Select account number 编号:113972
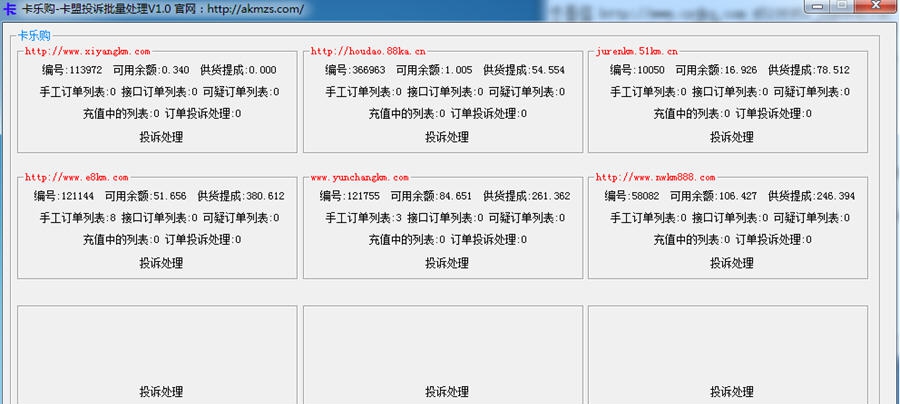This screenshot has width=900, height=404. (x=72, y=70)
